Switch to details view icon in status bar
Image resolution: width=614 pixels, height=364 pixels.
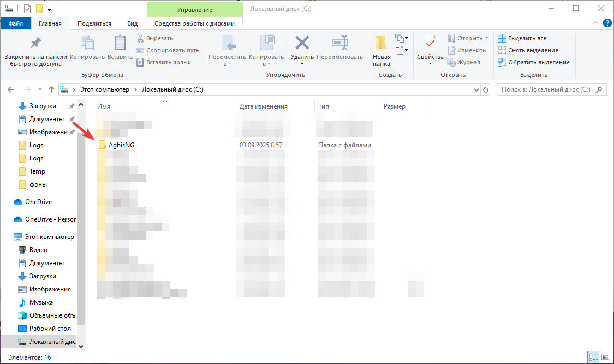[x=594, y=357]
